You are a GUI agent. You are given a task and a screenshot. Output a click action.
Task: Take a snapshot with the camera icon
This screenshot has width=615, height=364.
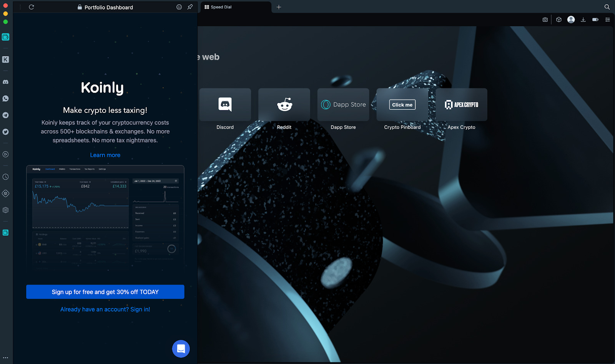[x=545, y=20]
